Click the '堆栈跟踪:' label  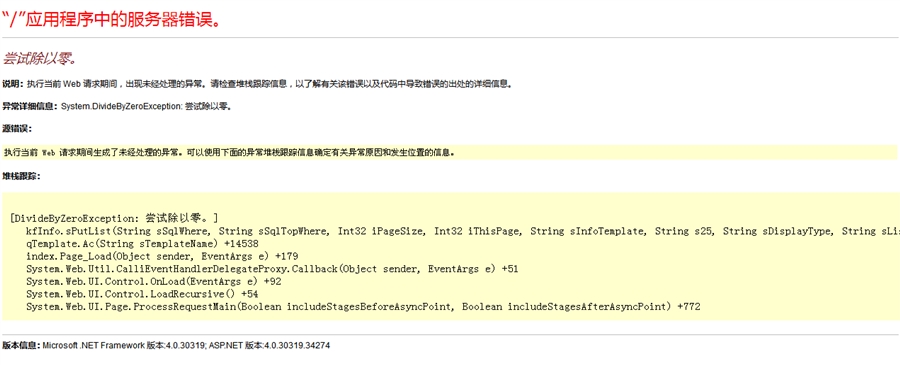click(x=21, y=176)
